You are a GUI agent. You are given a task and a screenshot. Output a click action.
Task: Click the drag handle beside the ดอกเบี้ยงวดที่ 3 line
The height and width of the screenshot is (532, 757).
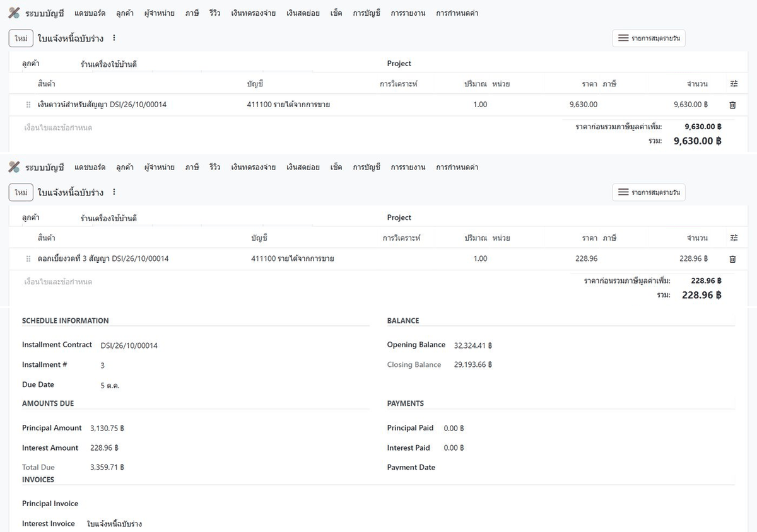point(28,259)
